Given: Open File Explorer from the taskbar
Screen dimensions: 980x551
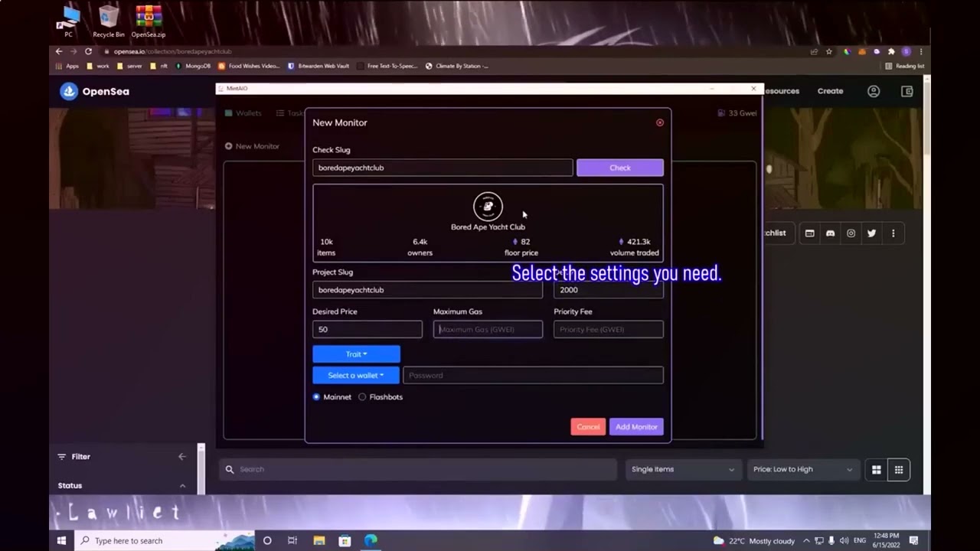Looking at the screenshot, I should 318,541.
